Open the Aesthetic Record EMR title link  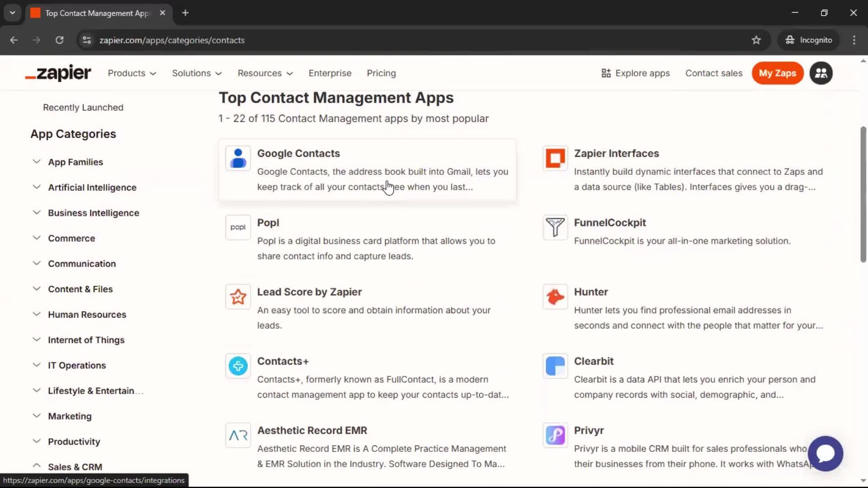tap(312, 430)
